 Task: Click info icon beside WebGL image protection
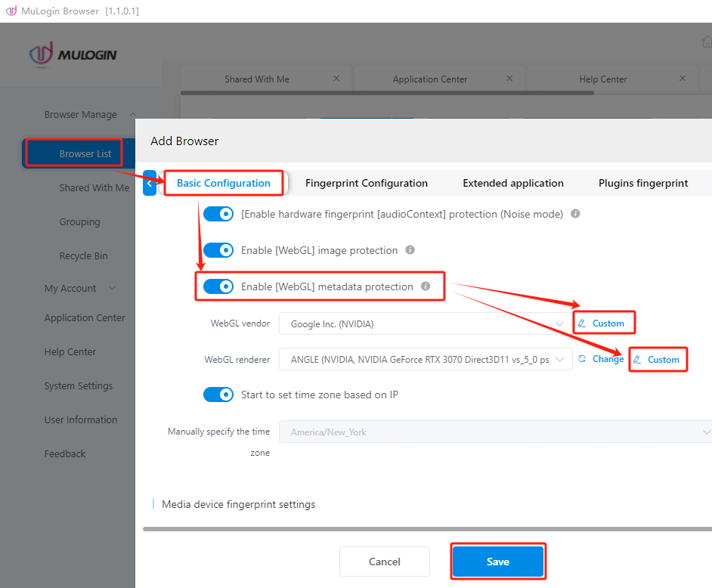pyautogui.click(x=410, y=249)
